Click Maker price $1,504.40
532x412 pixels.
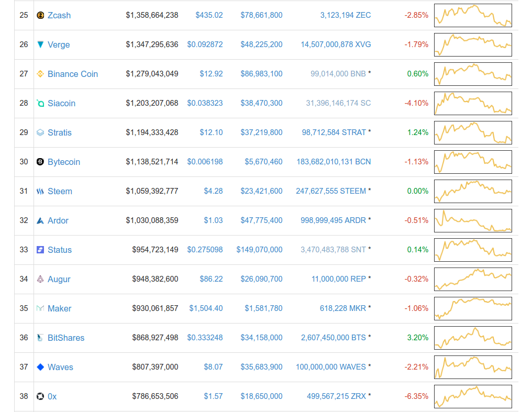tap(206, 308)
